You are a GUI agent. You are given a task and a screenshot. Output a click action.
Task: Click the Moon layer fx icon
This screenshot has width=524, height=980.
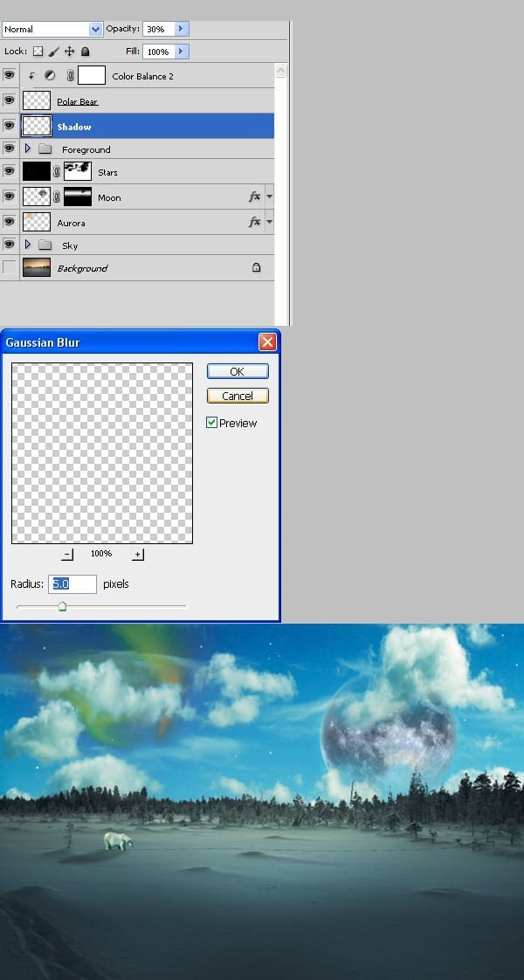254,197
